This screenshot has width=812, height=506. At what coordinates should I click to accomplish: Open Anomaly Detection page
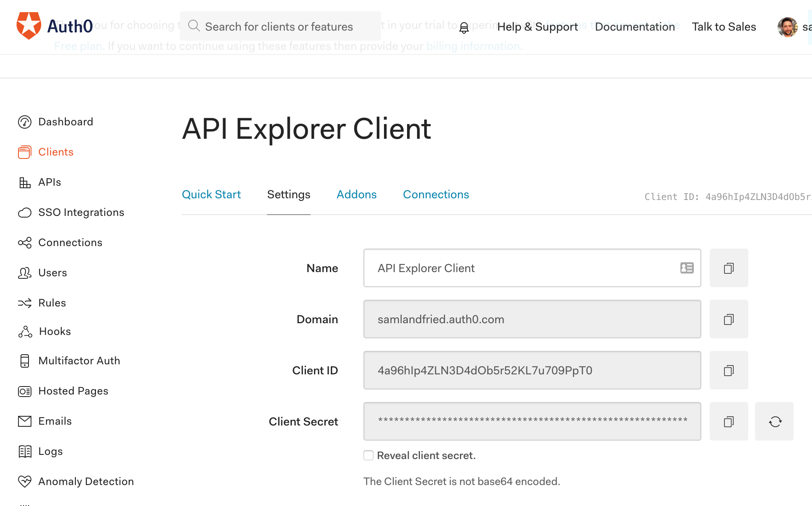click(86, 482)
